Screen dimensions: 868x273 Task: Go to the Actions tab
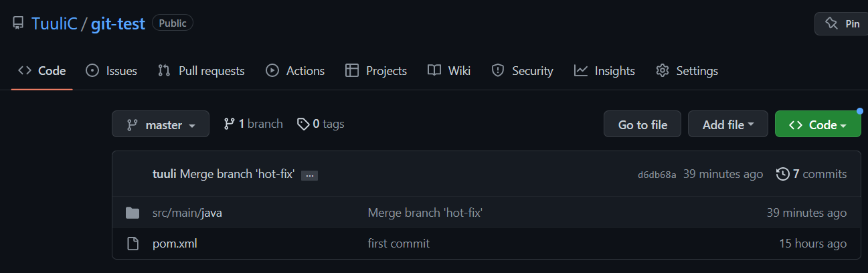tap(295, 70)
